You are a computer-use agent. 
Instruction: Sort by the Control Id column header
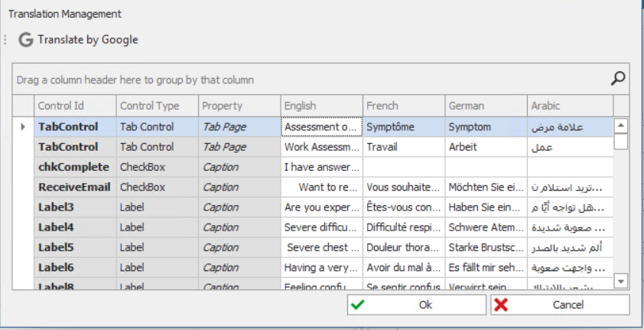click(x=75, y=106)
